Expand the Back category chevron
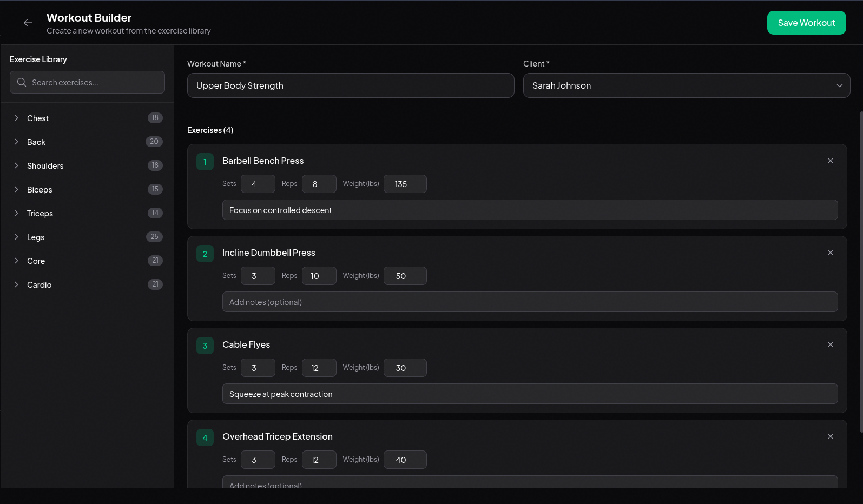 pyautogui.click(x=16, y=142)
